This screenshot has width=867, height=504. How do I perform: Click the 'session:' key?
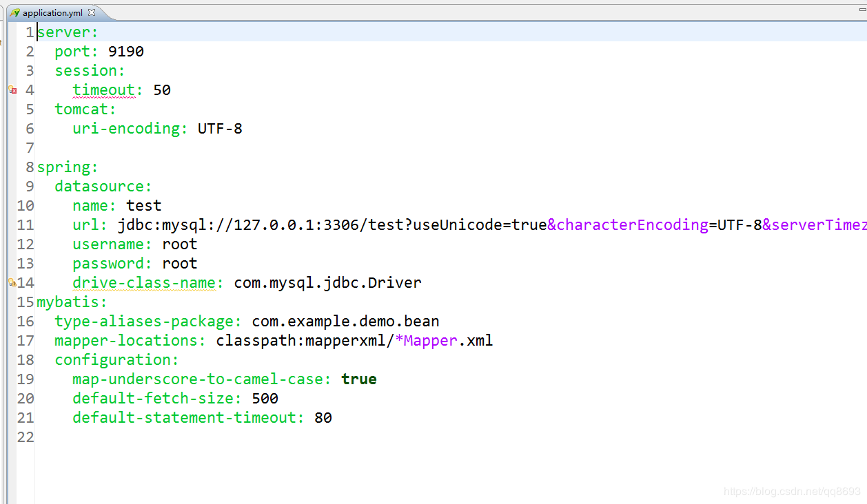[x=90, y=71]
